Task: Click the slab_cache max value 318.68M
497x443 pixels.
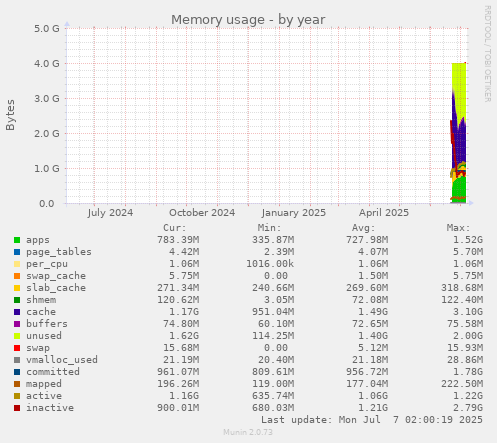Action: 462,288
